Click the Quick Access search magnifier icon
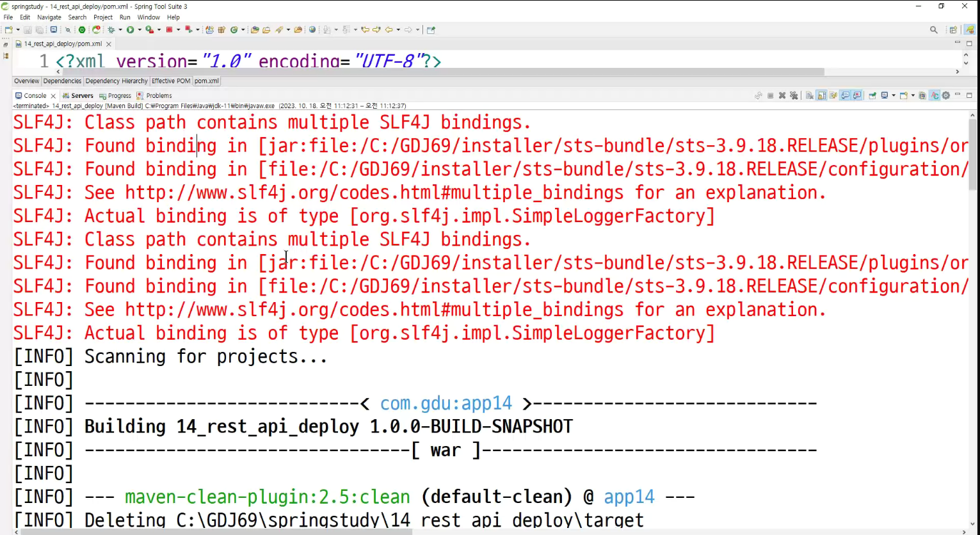 [x=934, y=29]
